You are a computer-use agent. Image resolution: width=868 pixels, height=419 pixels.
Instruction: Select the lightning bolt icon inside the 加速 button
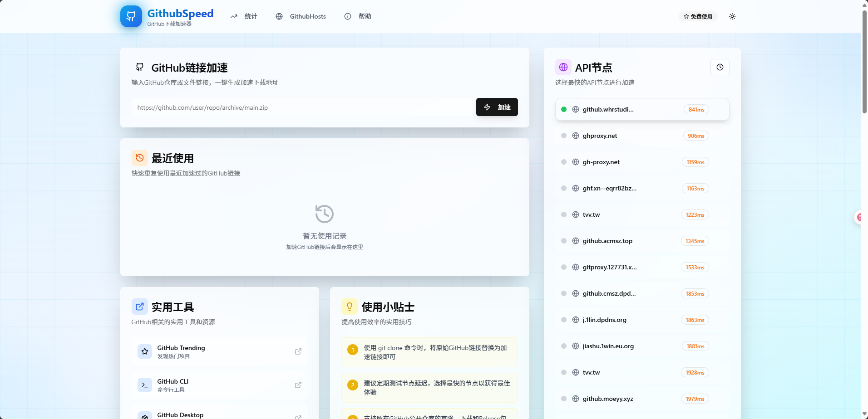(x=487, y=107)
